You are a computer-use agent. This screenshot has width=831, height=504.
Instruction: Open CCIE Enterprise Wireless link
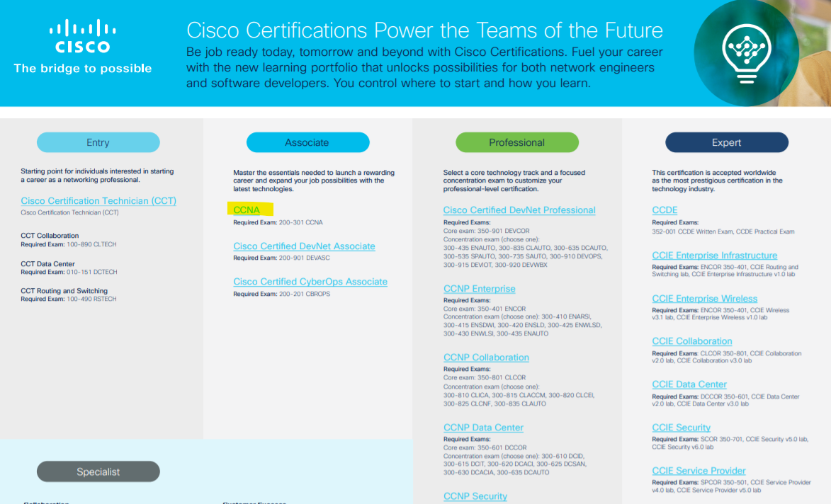click(704, 299)
